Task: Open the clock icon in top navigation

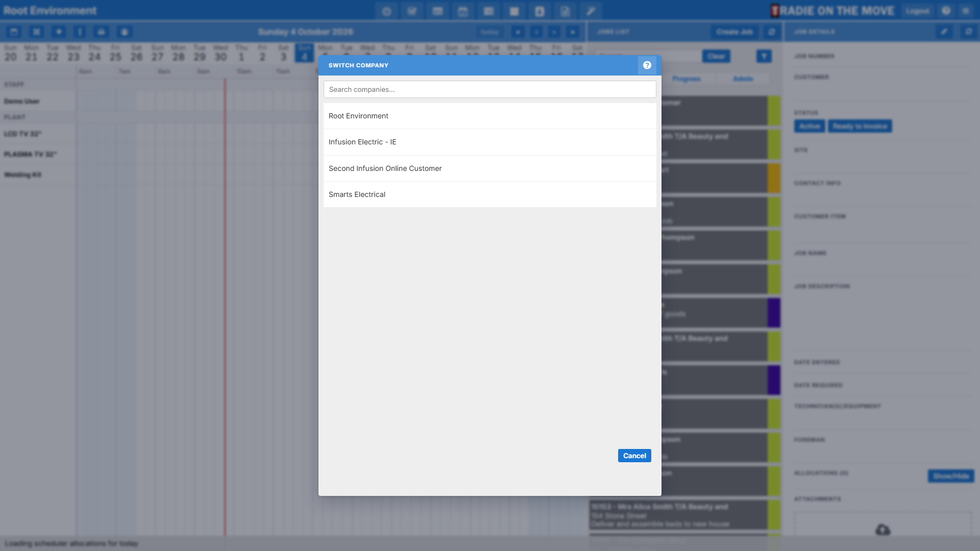Action: 386,11
